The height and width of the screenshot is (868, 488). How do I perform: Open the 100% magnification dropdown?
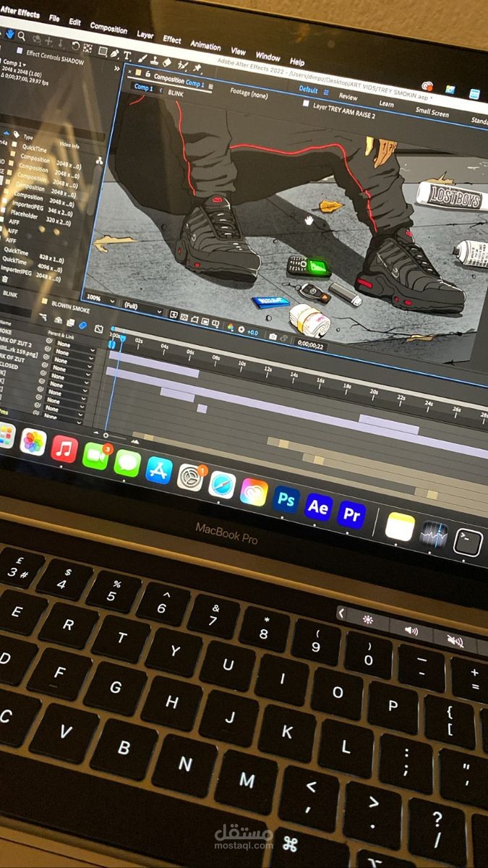[101, 297]
